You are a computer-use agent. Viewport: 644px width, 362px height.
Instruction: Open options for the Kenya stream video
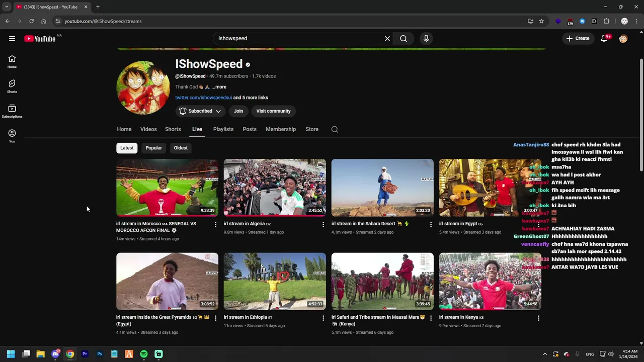point(538,318)
